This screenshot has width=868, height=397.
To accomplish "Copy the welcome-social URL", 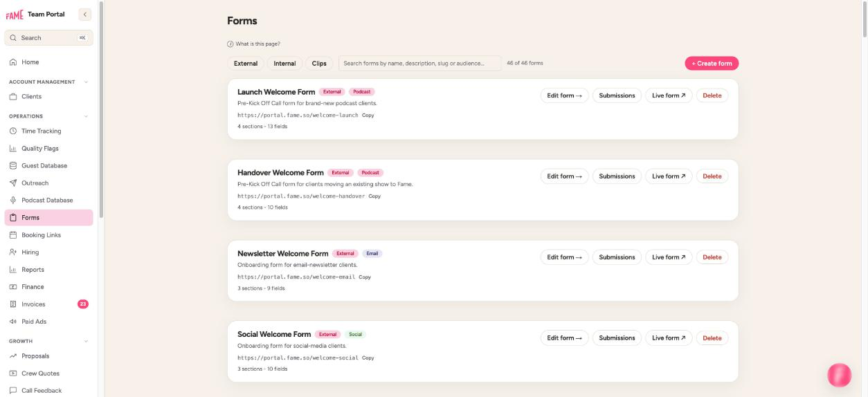I will (x=368, y=358).
